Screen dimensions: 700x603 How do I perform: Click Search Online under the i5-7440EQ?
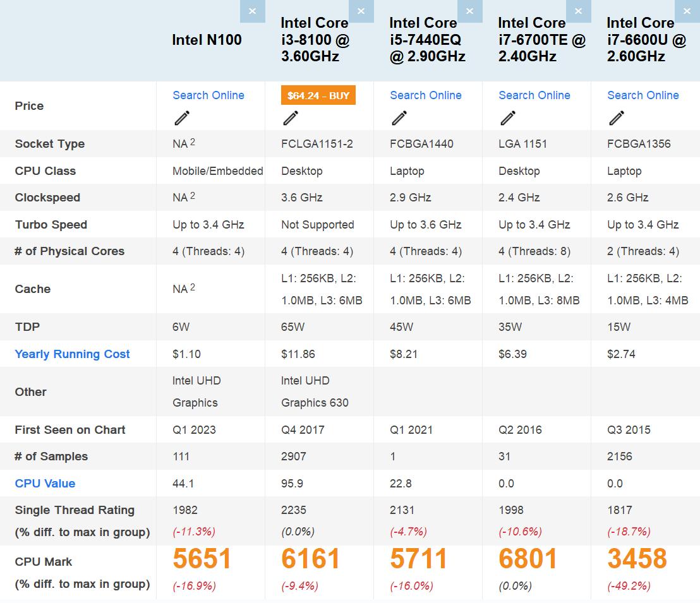425,95
